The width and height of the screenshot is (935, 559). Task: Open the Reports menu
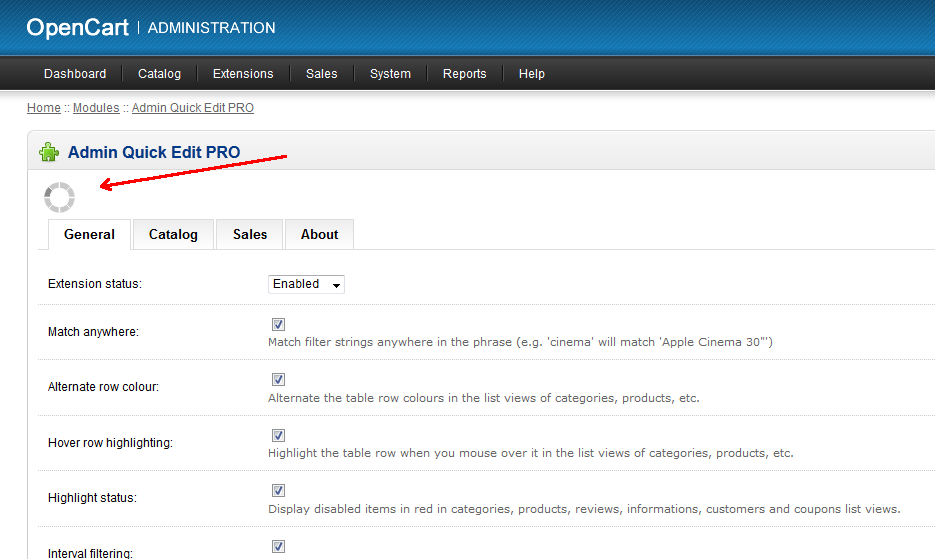pos(465,73)
